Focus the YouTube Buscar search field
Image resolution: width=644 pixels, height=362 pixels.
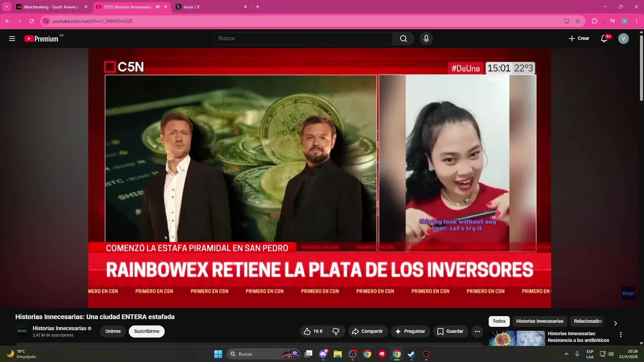coord(303,38)
